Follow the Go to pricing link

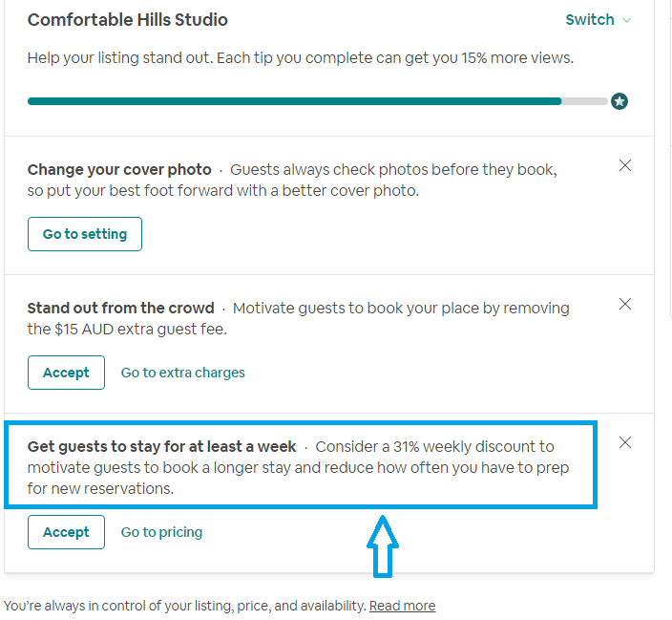tap(161, 532)
